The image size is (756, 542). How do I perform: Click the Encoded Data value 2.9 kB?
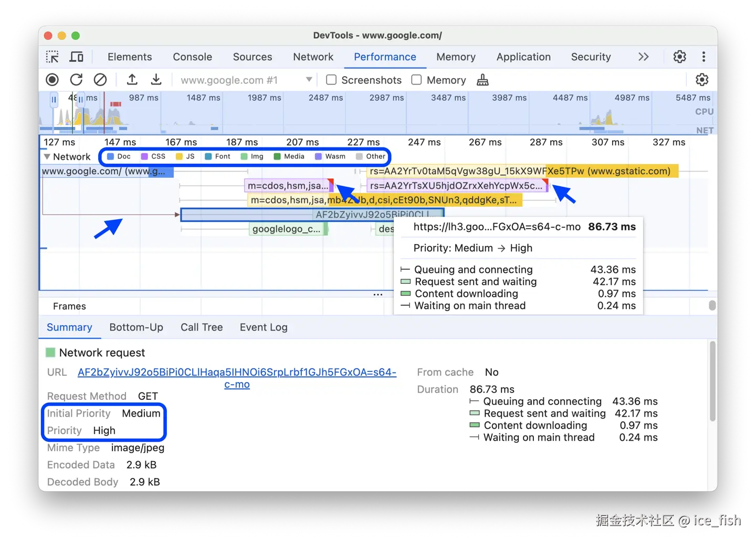tap(141, 465)
